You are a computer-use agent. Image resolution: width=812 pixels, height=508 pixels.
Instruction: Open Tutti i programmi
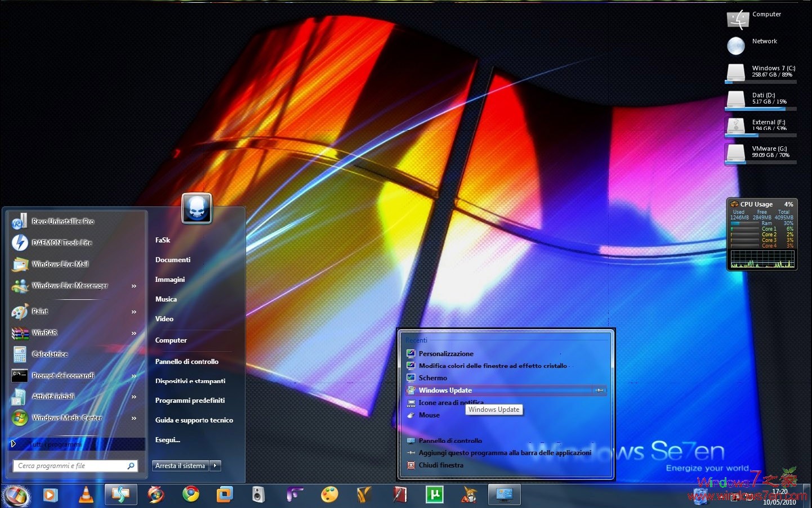point(56,444)
